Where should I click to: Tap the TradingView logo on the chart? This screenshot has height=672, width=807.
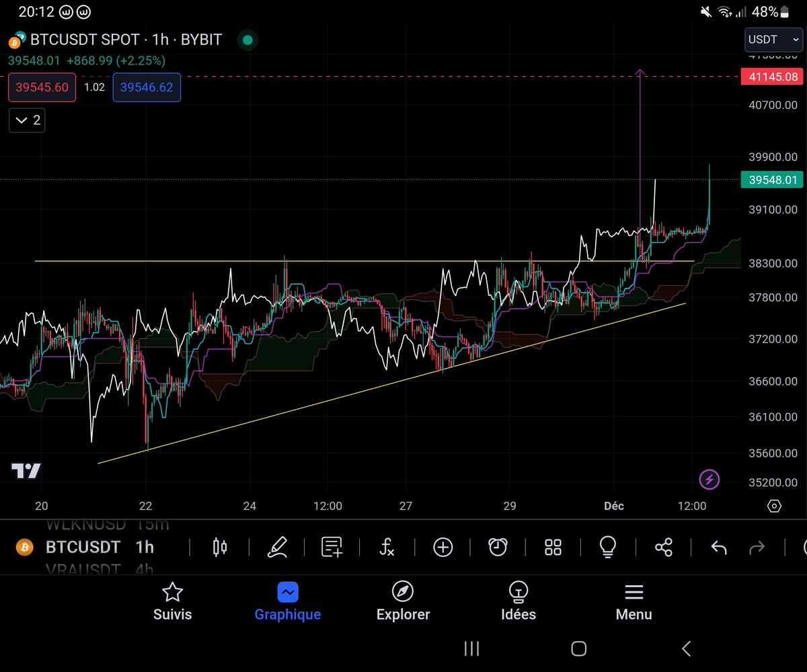click(26, 471)
